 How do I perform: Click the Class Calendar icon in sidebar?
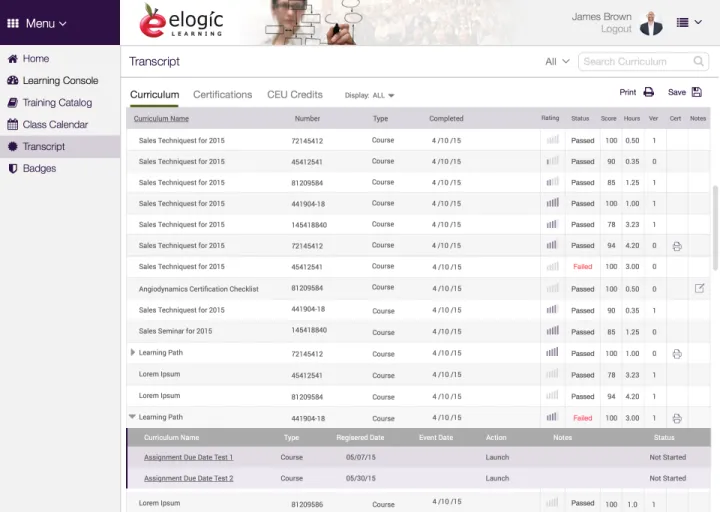pos(12,125)
